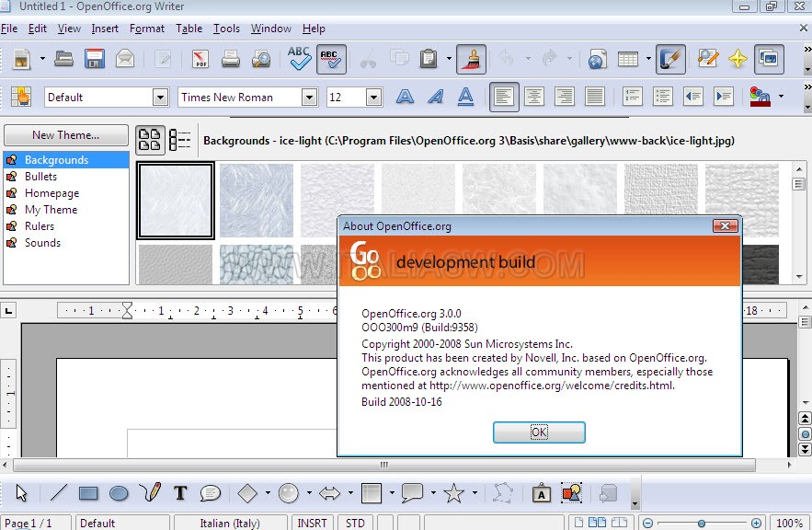This screenshot has width=812, height=530.
Task: Toggle Align Left button
Action: pos(504,97)
